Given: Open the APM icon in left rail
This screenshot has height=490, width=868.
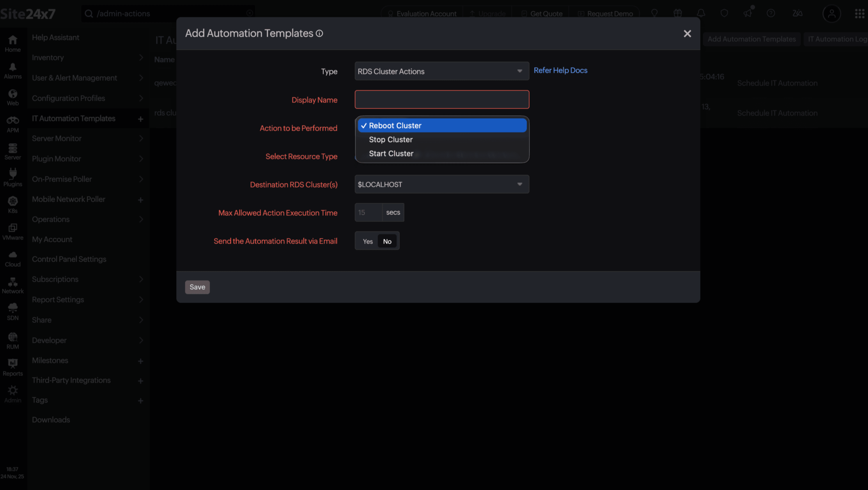Looking at the screenshot, I should [13, 124].
